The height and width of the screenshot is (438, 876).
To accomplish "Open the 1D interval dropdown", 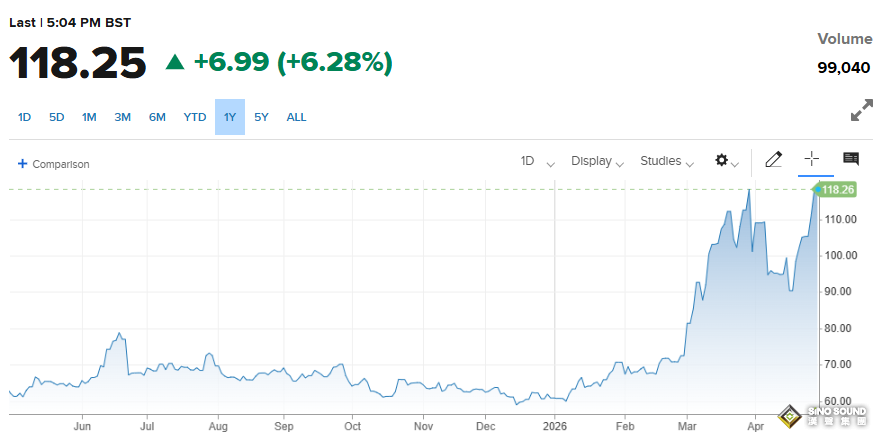I will (537, 161).
